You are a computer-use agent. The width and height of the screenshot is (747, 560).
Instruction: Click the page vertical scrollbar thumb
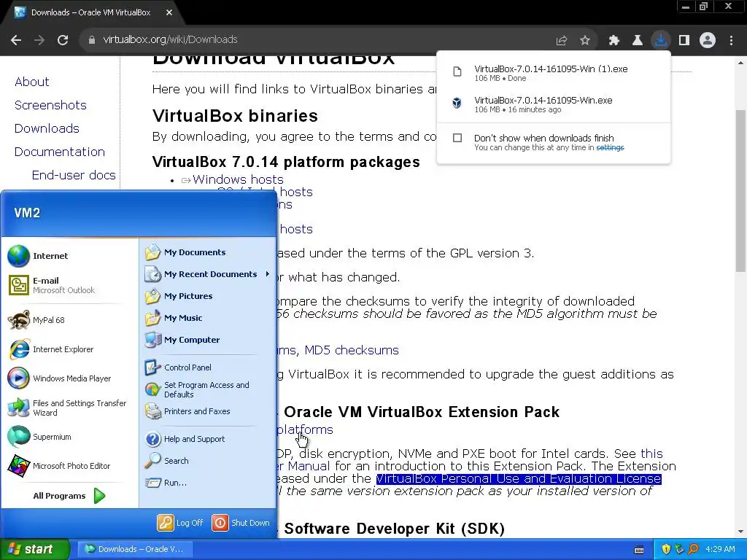[741, 190]
